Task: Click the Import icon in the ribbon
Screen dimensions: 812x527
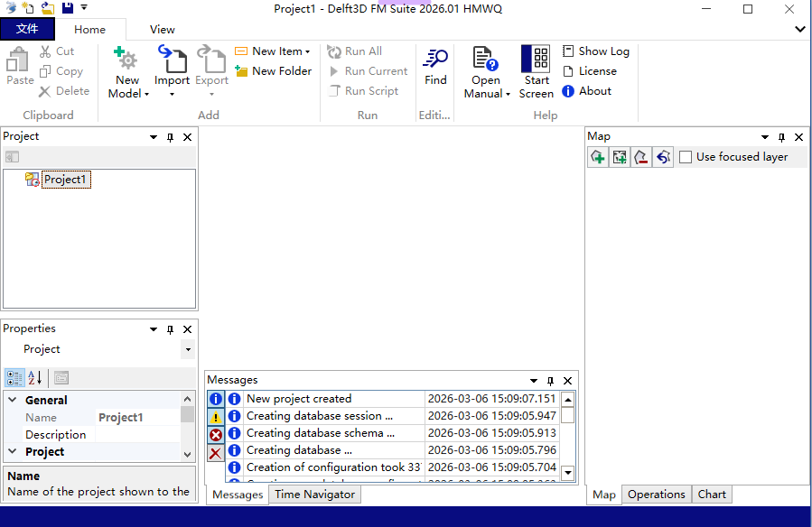Action: click(x=172, y=60)
